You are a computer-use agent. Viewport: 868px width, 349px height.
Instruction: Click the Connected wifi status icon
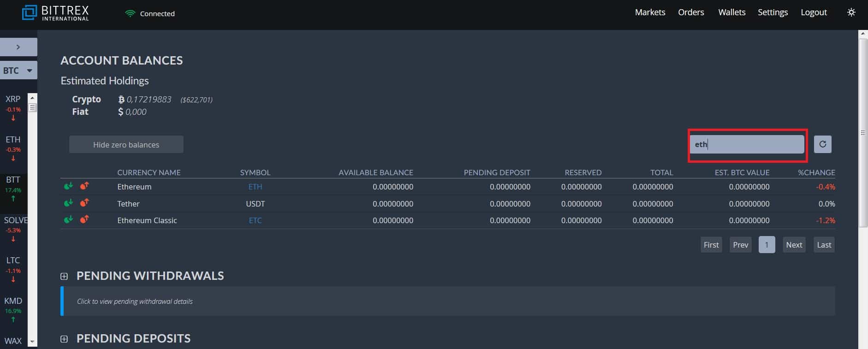[130, 13]
